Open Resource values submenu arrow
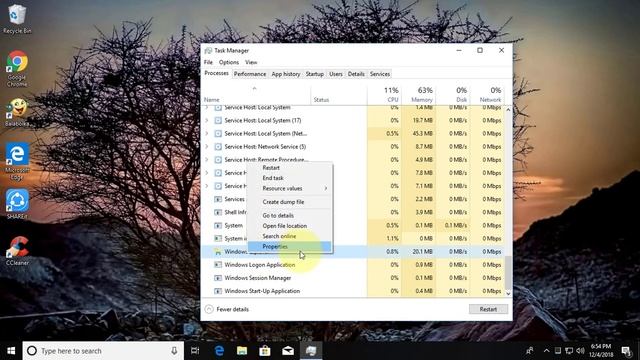 (326, 188)
